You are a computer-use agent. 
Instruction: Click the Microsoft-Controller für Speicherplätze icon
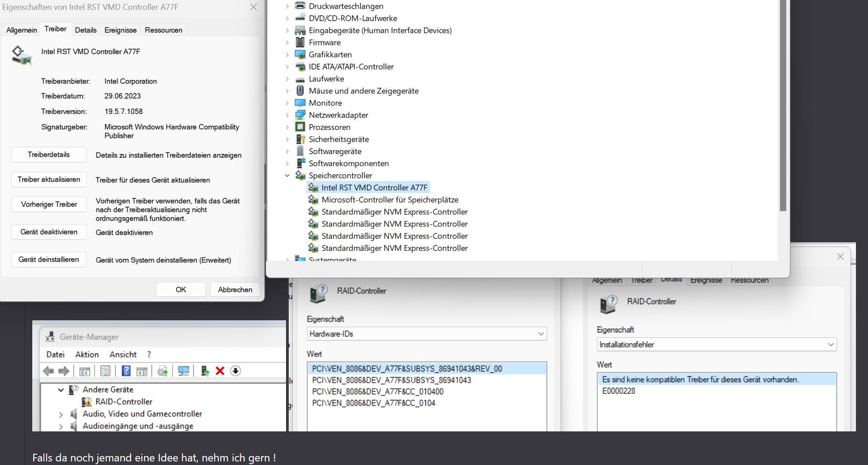(x=313, y=199)
